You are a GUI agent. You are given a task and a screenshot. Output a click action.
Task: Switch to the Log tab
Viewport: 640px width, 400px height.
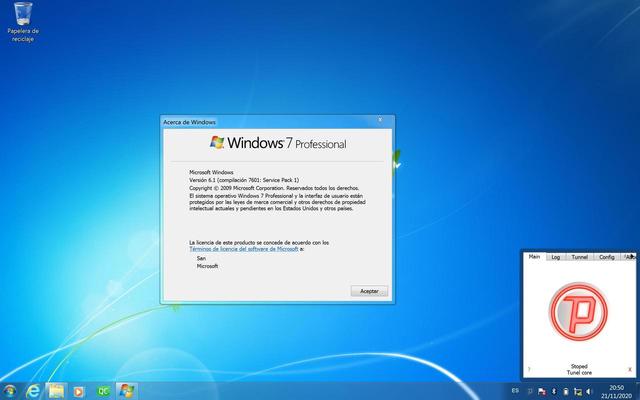pyautogui.click(x=556, y=257)
